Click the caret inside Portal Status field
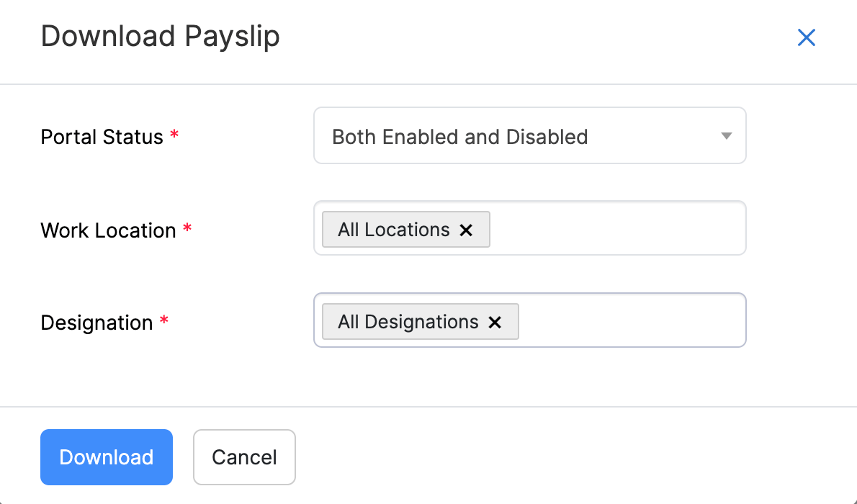This screenshot has width=857, height=504. (726, 135)
